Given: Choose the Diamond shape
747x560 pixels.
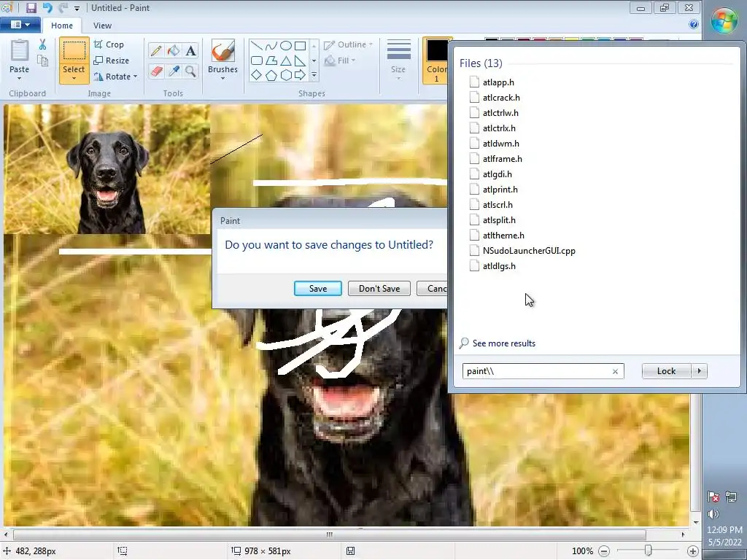Looking at the screenshot, I should (x=256, y=75).
